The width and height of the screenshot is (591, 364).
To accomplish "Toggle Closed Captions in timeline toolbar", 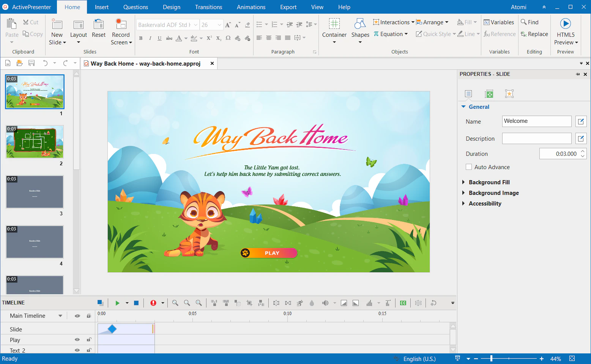I will click(x=403, y=303).
